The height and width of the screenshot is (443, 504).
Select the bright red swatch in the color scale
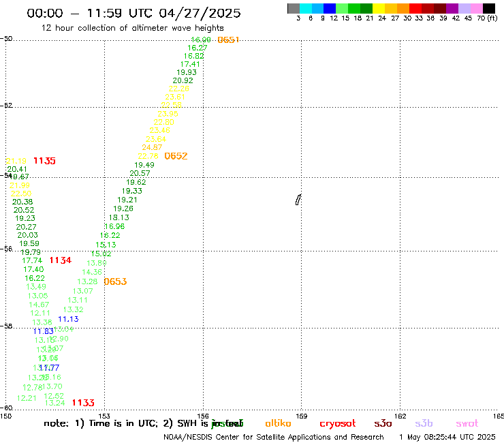point(415,8)
